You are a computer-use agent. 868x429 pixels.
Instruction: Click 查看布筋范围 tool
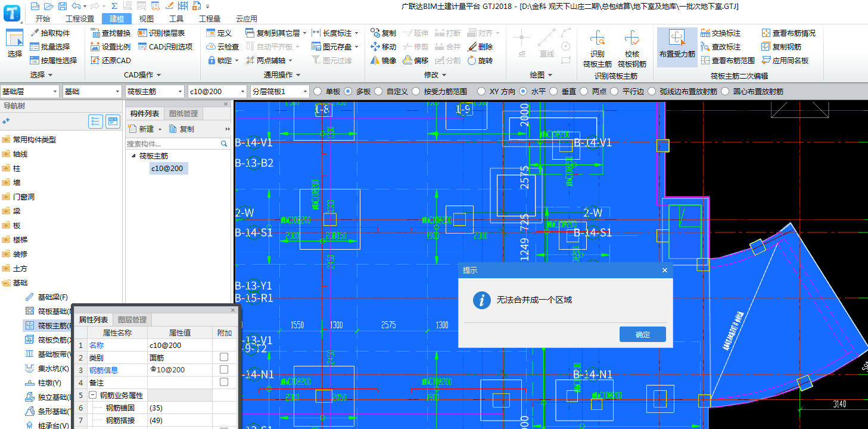pyautogui.click(x=728, y=60)
